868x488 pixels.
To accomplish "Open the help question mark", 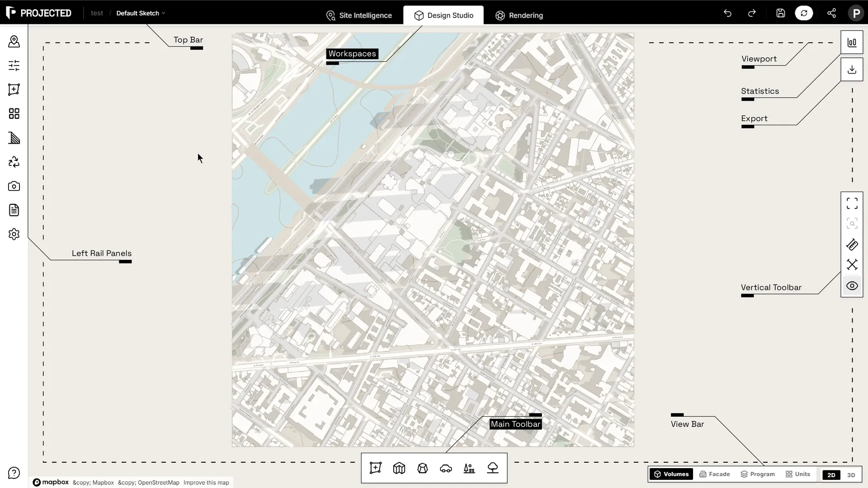I will (14, 473).
